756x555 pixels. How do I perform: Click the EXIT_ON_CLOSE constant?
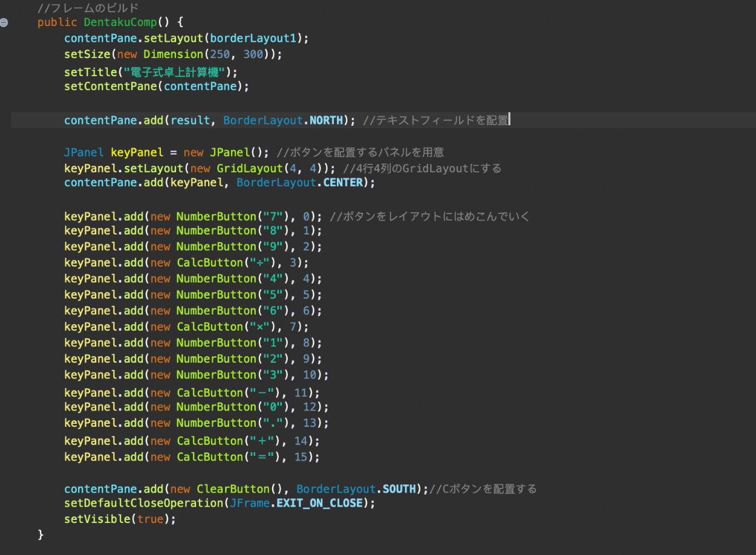[x=319, y=503]
